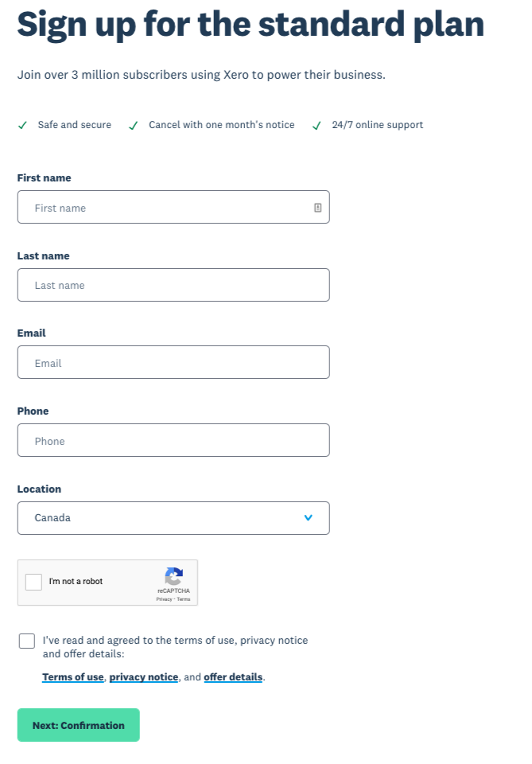
Task: Check the agreed to terms of use box
Action: 27,641
